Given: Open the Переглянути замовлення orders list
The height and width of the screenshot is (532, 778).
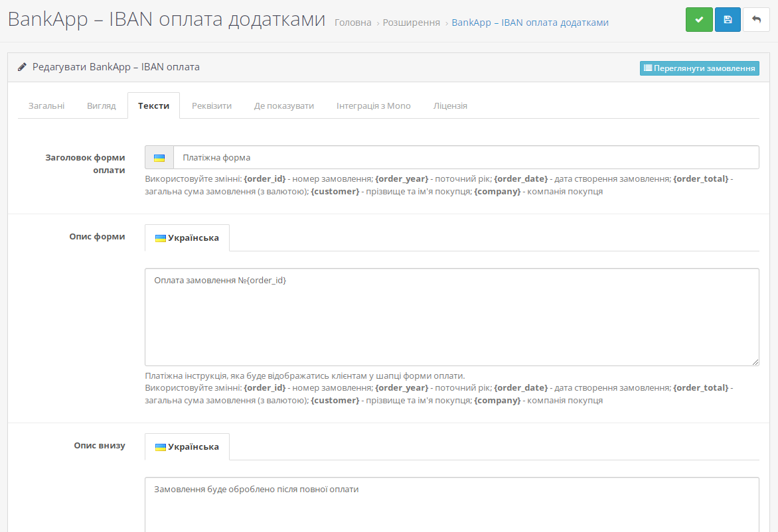Looking at the screenshot, I should pos(699,68).
